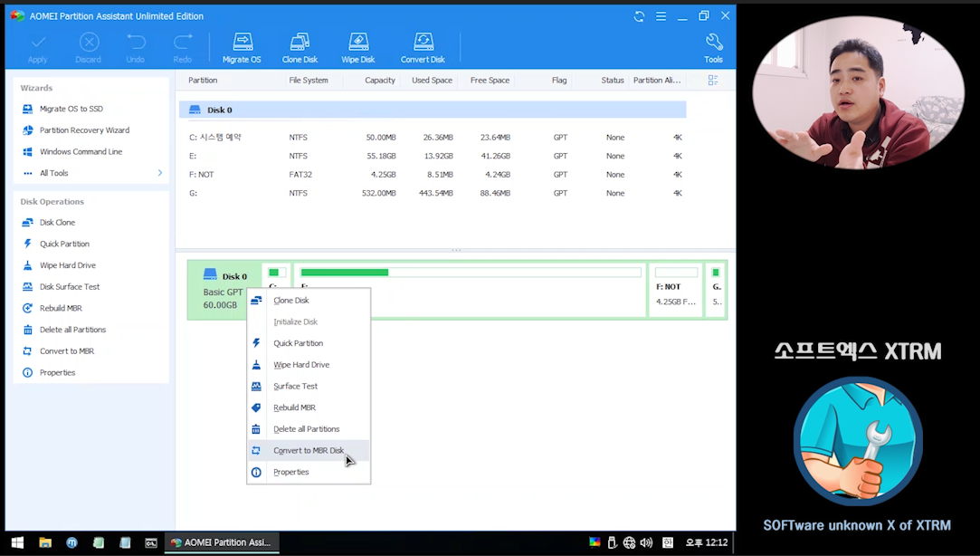Choose Quick Partition from context menu
Viewport: 980px width, 556px height.
(x=309, y=343)
